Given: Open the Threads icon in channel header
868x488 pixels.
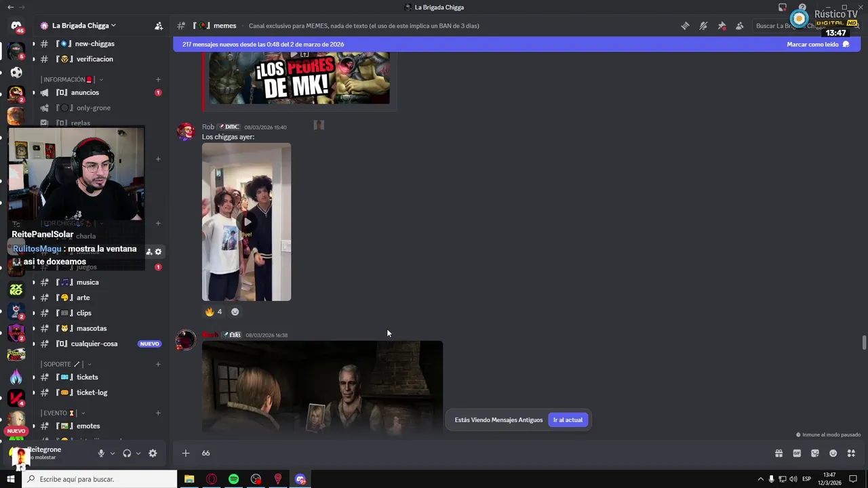Looking at the screenshot, I should pos(686,26).
